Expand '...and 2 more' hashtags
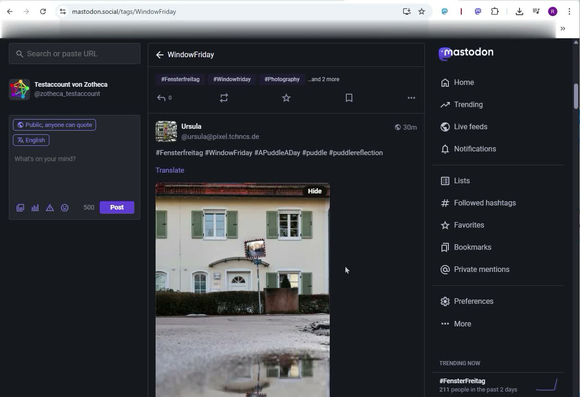 coord(324,79)
